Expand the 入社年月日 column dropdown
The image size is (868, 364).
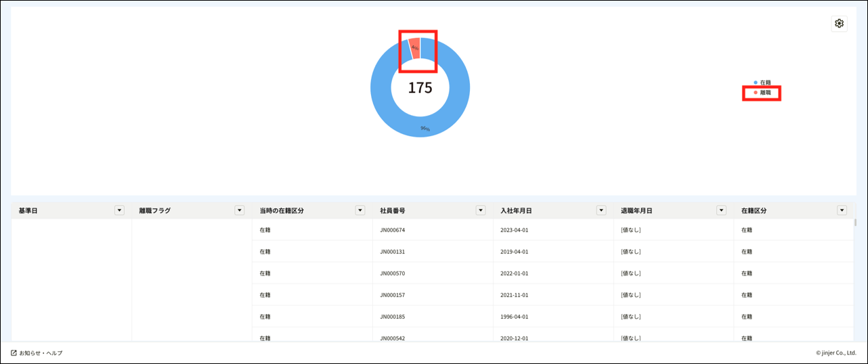pyautogui.click(x=601, y=210)
